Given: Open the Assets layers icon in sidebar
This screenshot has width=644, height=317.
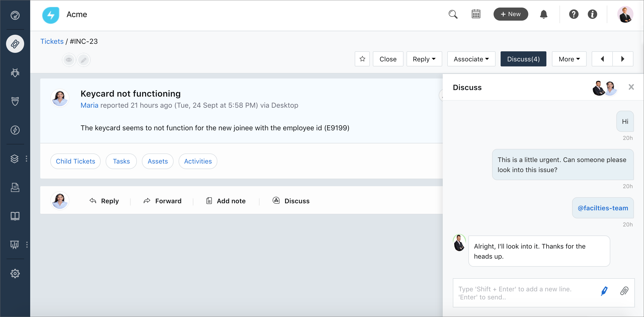Looking at the screenshot, I should click(x=15, y=159).
